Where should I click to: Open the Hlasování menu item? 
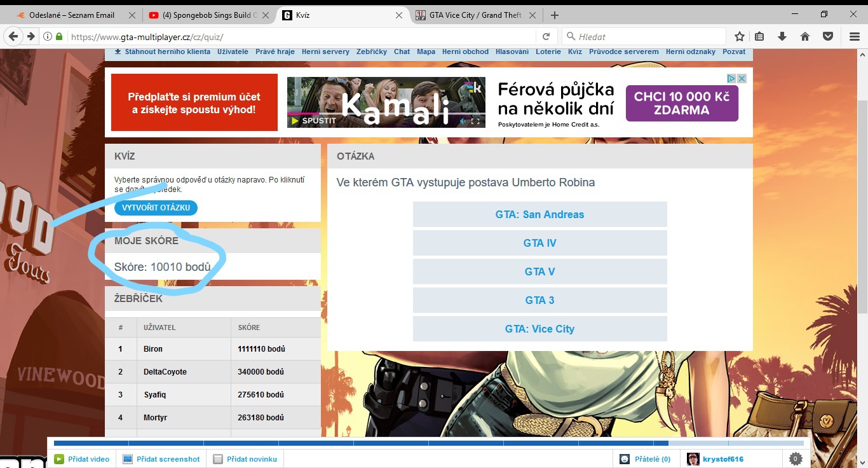[512, 52]
